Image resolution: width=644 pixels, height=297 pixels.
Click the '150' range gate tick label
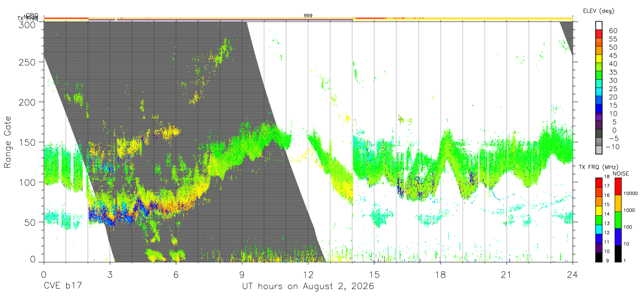(x=27, y=142)
